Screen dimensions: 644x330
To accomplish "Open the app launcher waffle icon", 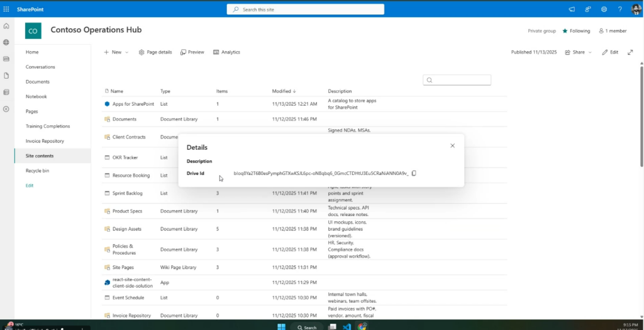I will [6, 9].
